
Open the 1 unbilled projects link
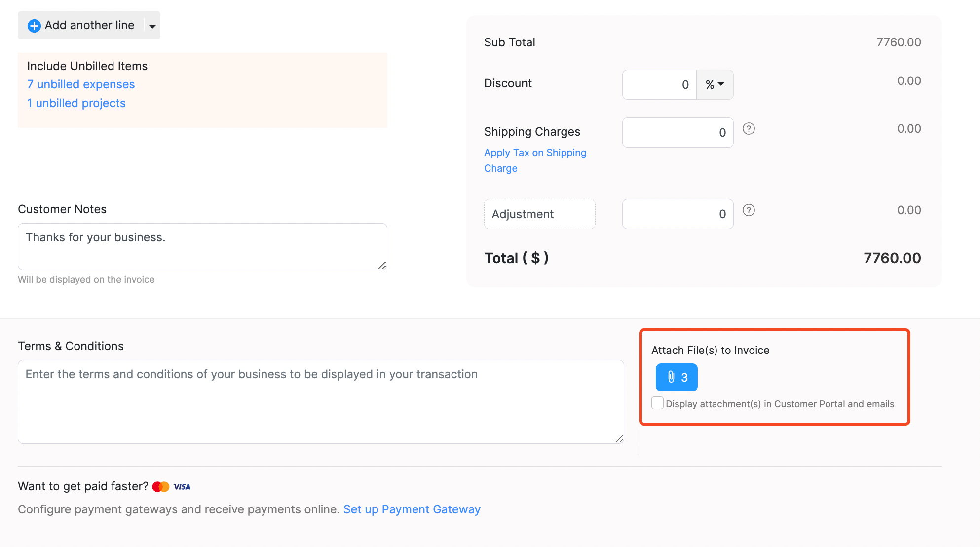pos(76,103)
